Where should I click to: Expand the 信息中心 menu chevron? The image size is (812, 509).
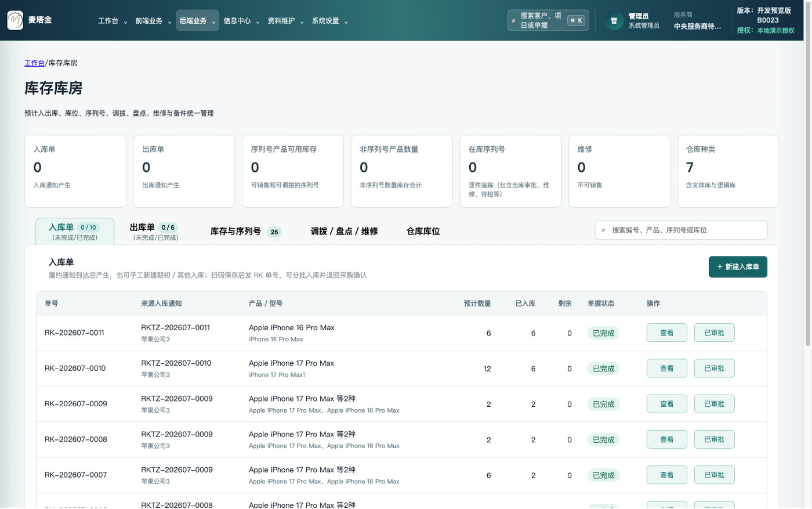point(258,22)
